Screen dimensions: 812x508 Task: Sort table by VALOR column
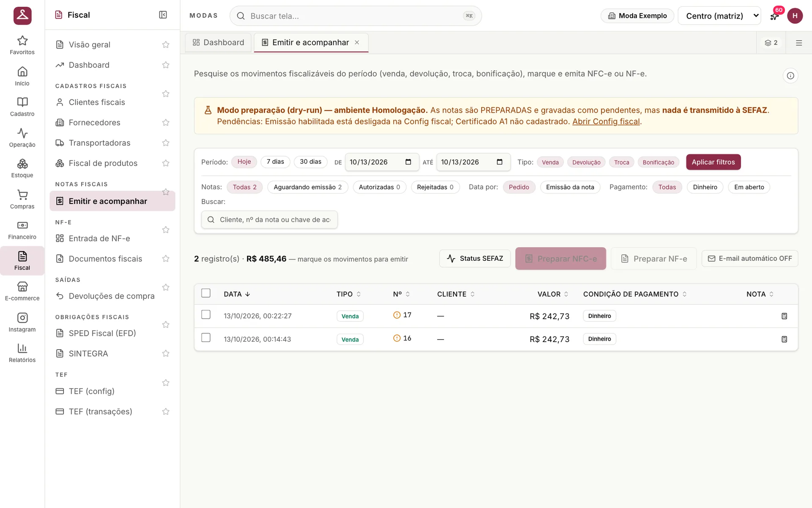pyautogui.click(x=553, y=294)
